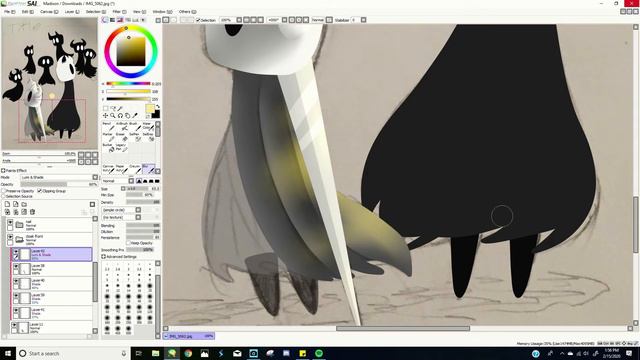Toggle the Keep Opacity checkbox

click(x=129, y=243)
